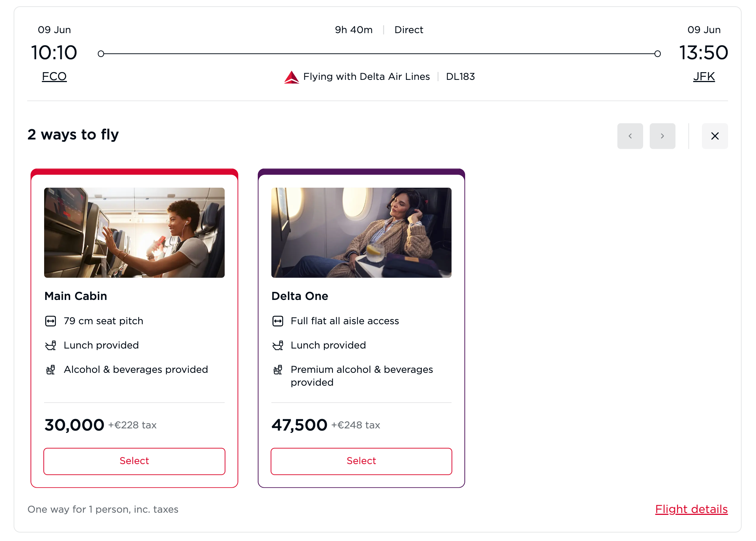
Task: Open Flight details
Action: click(x=691, y=509)
